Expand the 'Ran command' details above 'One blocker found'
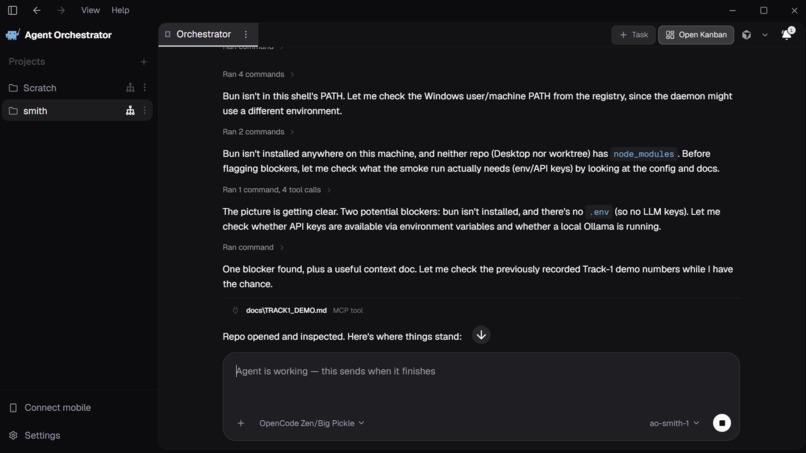 click(x=253, y=247)
